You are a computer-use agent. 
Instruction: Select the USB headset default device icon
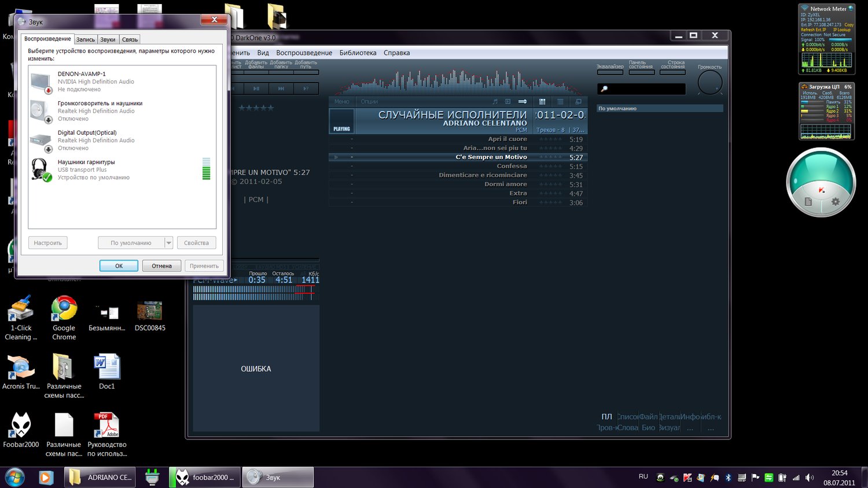(x=41, y=170)
